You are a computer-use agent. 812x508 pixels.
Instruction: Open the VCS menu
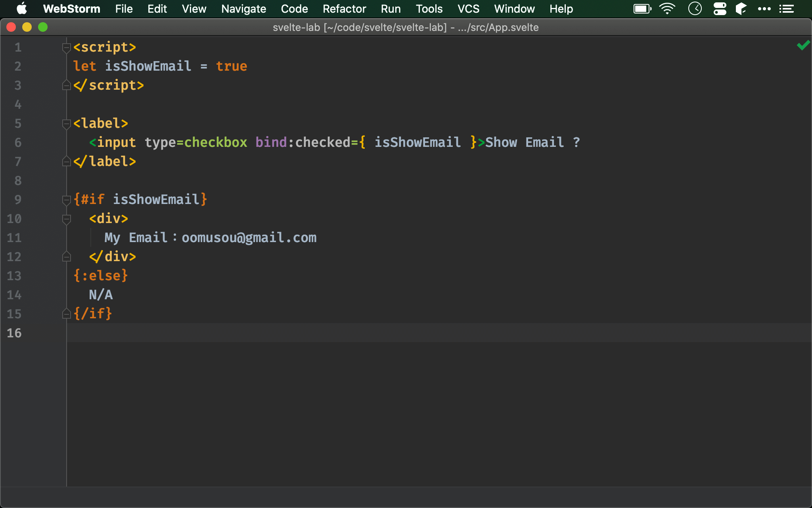click(468, 9)
